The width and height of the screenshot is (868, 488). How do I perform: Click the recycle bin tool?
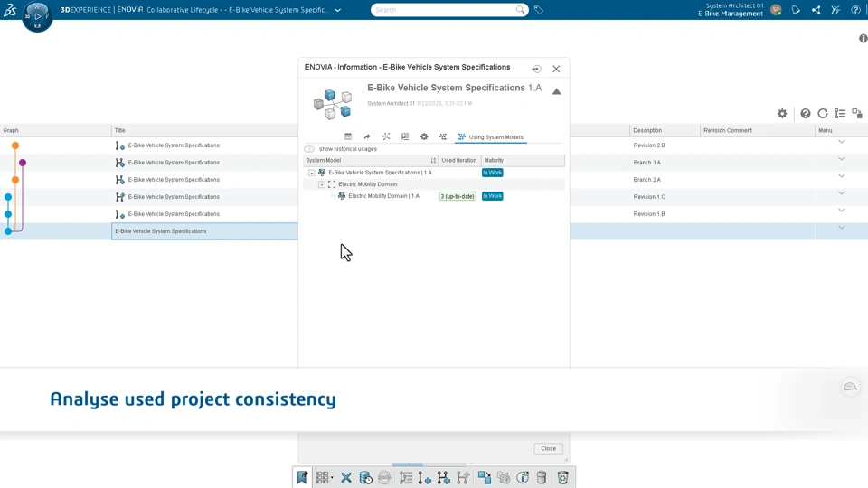click(x=562, y=477)
